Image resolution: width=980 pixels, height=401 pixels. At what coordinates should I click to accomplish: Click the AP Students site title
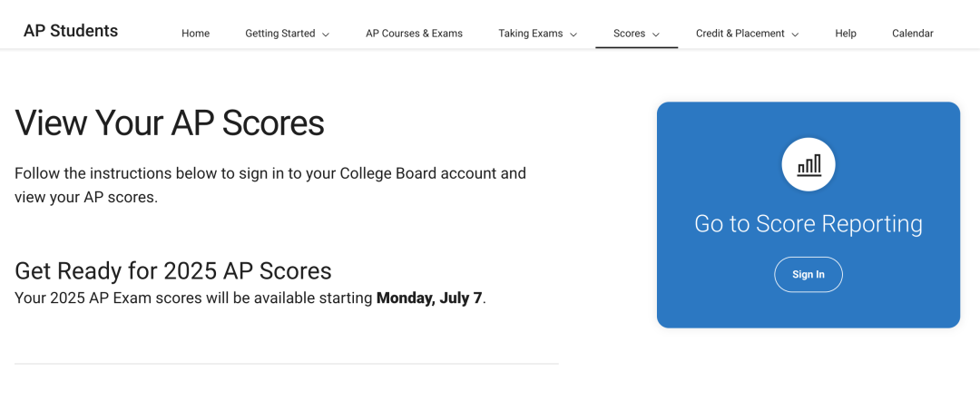click(71, 31)
